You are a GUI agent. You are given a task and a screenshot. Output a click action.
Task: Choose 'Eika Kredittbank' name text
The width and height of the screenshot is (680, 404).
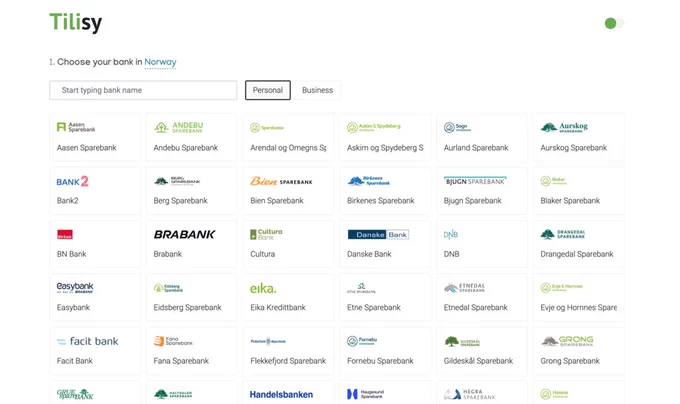[278, 307]
